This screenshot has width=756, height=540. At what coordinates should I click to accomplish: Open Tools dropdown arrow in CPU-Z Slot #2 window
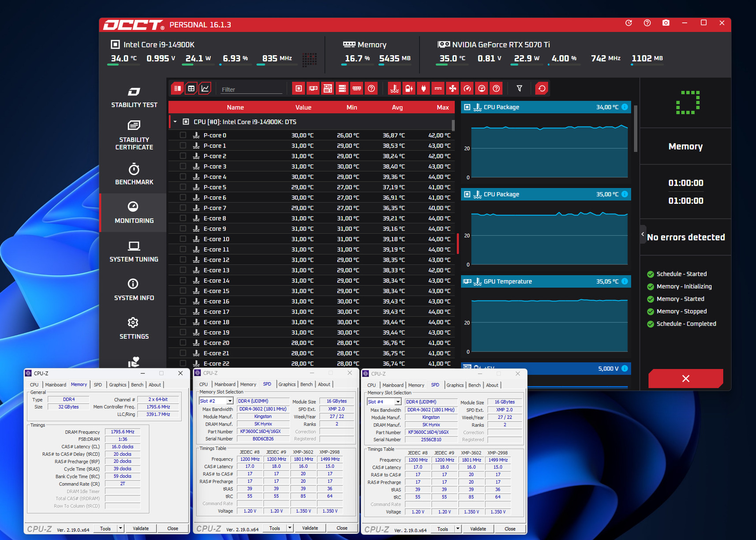[x=289, y=528]
